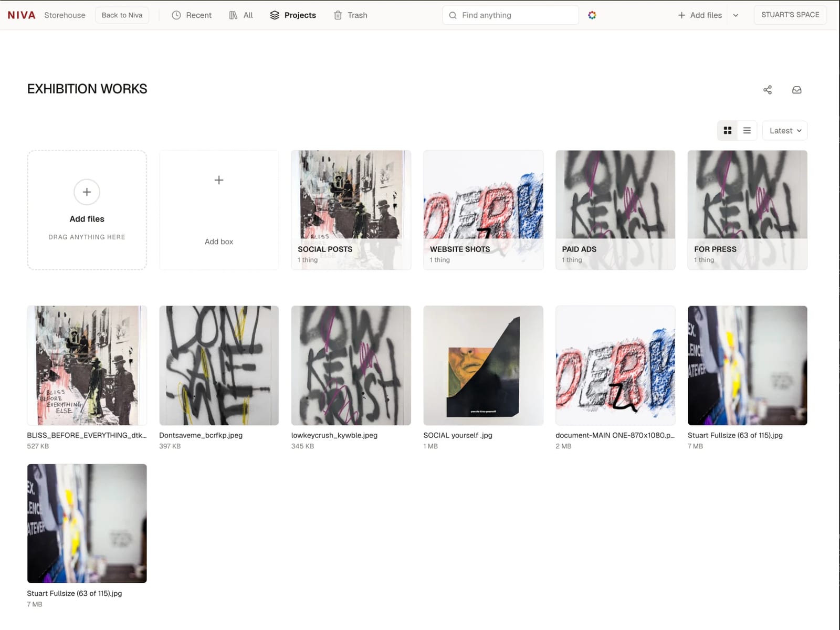Image resolution: width=840 pixels, height=630 pixels.
Task: Click the EXHIBITION WORKS title
Action: 87,89
